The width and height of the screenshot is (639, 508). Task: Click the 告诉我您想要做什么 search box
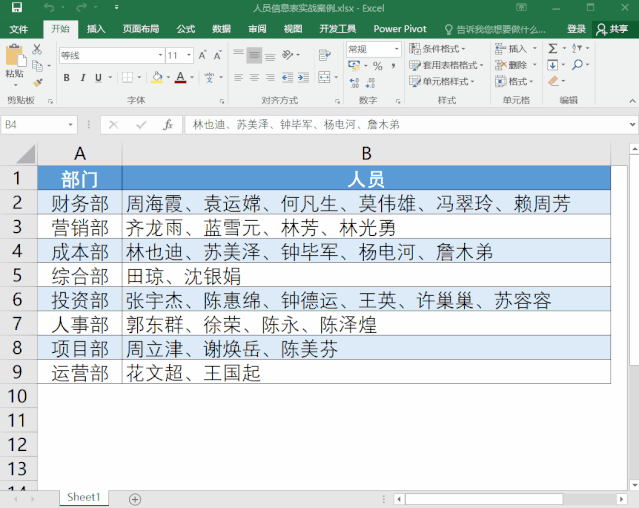click(x=495, y=29)
